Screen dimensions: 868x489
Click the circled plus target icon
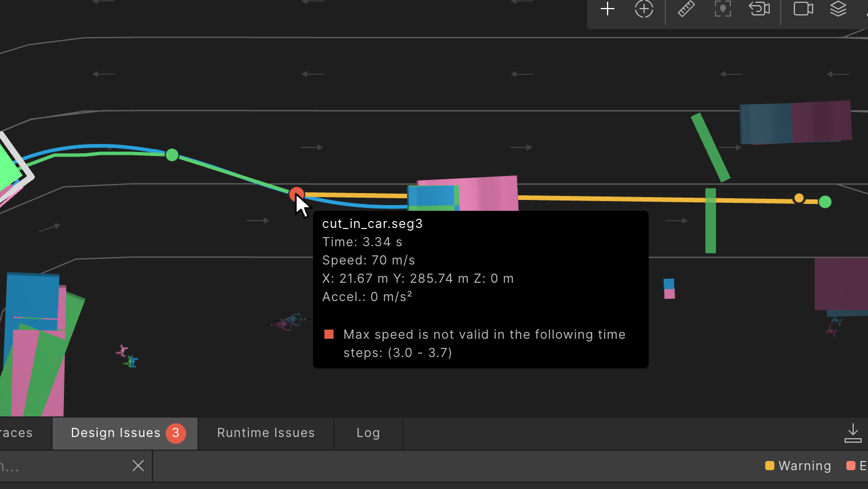(644, 9)
